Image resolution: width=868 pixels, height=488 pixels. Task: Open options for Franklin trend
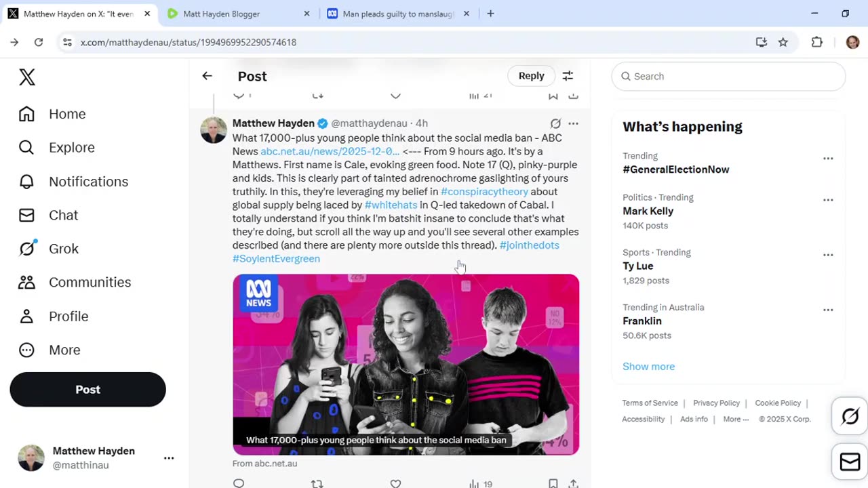pos(828,310)
